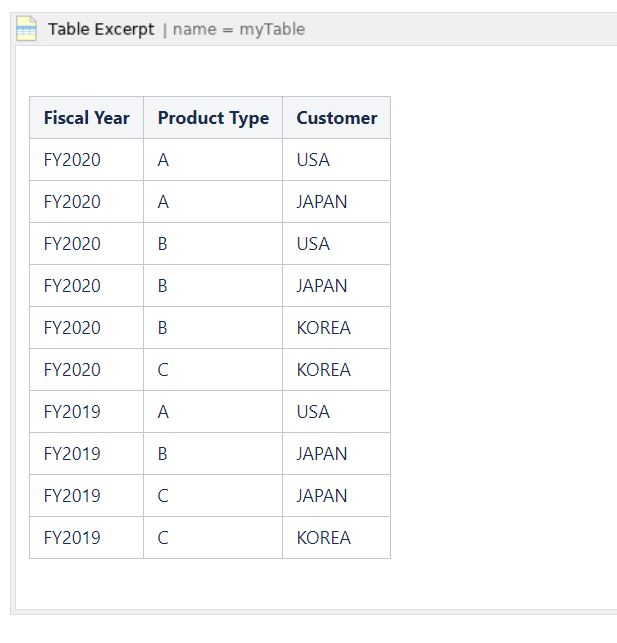Select product A in the FY2019 USA row
Image resolution: width=617 pixels, height=643 pixels.
163,411
